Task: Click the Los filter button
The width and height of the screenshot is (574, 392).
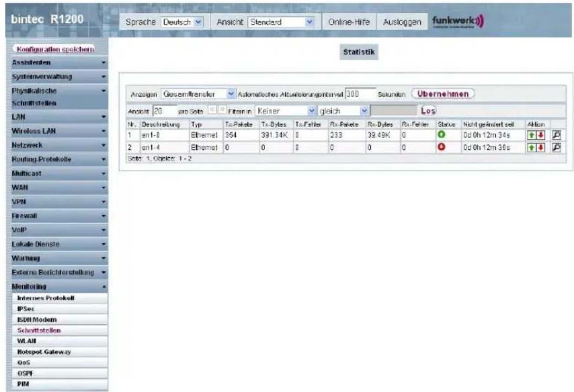Action: (x=428, y=111)
